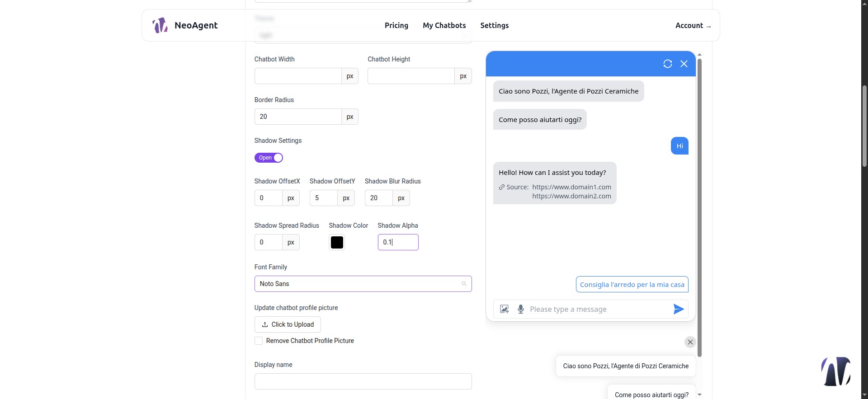Viewport: 868px width, 399px height.
Task: Select suggestion Consiglia l'arredo per la mia casa
Action: [632, 285]
